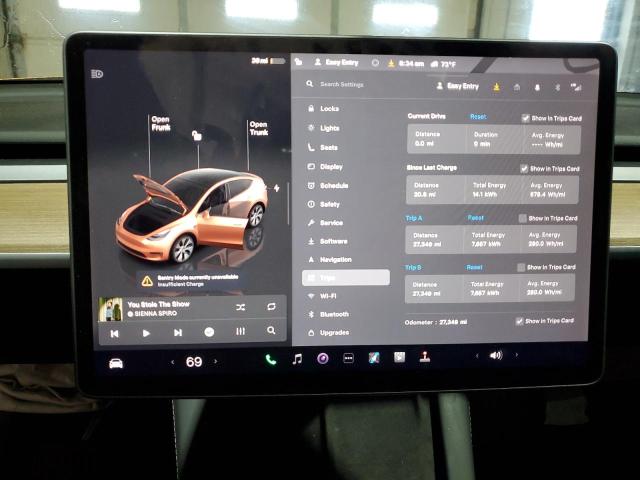This screenshot has width=640, height=480.
Task: Lower volume with the left arrow
Action: coord(477,356)
